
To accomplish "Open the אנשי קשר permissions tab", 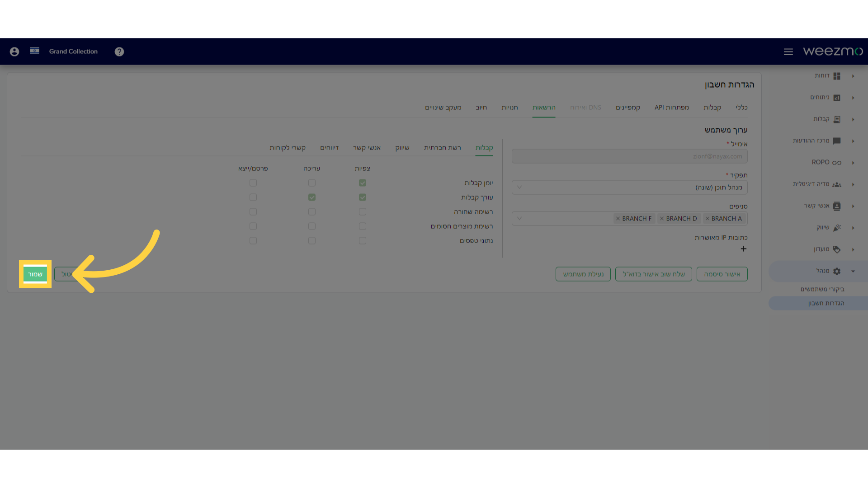I will pyautogui.click(x=367, y=148).
